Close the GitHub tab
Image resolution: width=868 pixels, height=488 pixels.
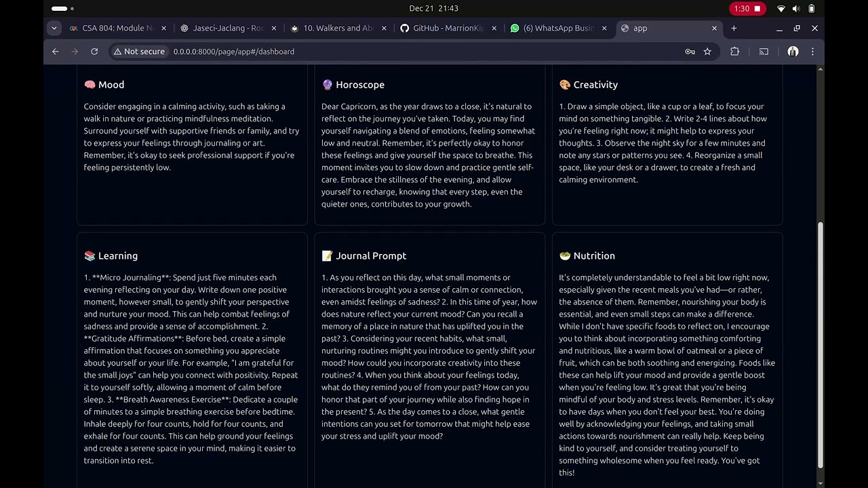[x=494, y=28]
